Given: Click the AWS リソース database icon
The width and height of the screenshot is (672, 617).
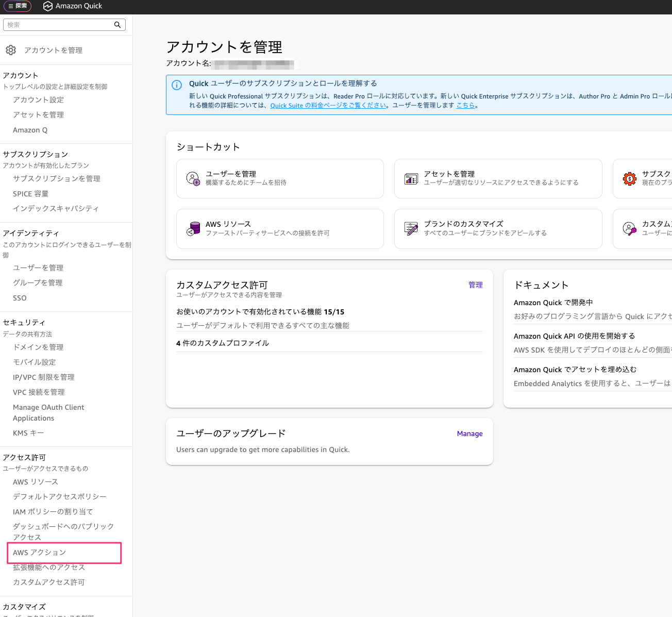Looking at the screenshot, I should pos(193,229).
